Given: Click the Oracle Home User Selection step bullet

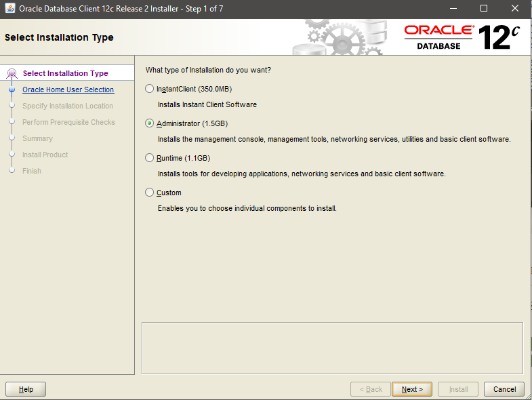Looking at the screenshot, I should tap(12, 89).
